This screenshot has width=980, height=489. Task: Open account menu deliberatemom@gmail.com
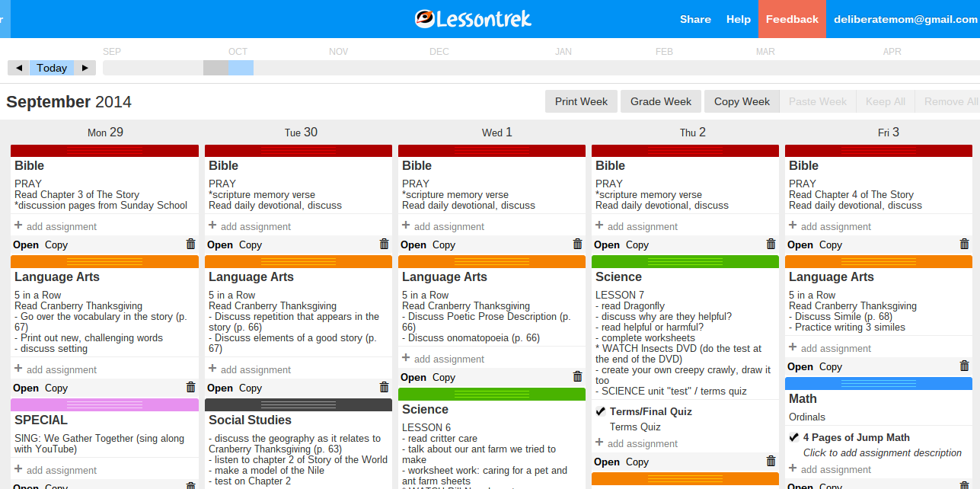905,19
